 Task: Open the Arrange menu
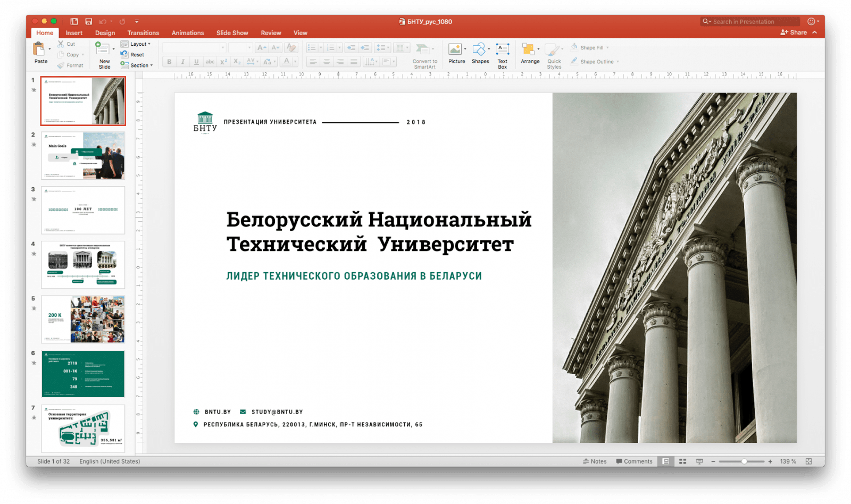530,53
